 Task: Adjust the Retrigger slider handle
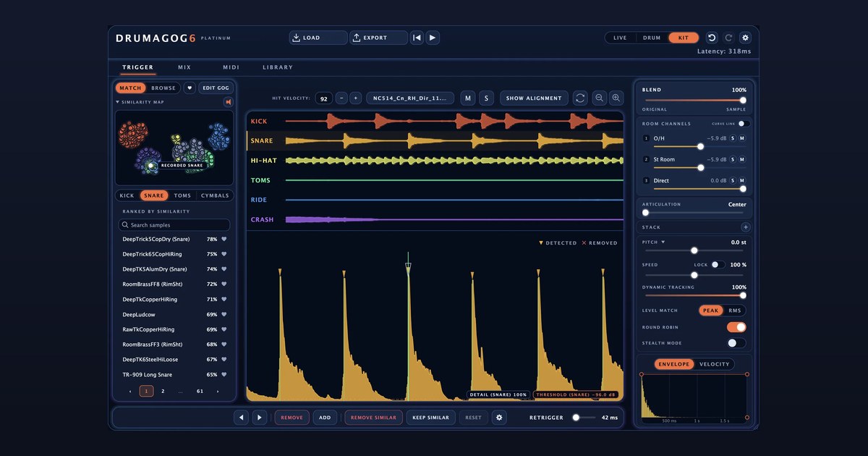(x=576, y=418)
